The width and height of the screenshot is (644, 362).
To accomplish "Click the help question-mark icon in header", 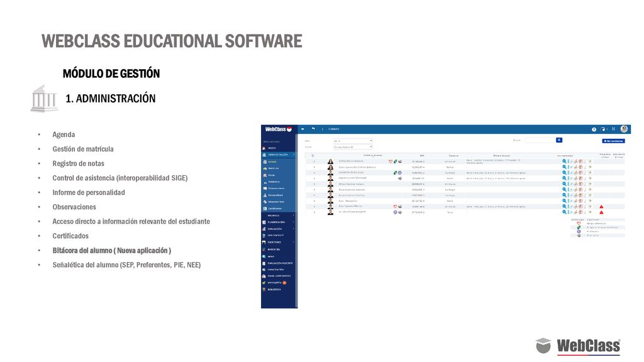I will pyautogui.click(x=594, y=129).
